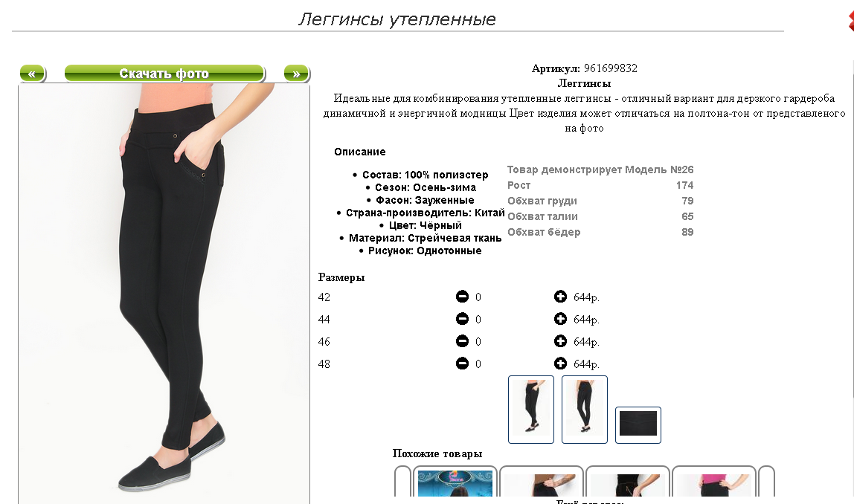
Task: Reduce quantity of size 46
Action: [462, 341]
